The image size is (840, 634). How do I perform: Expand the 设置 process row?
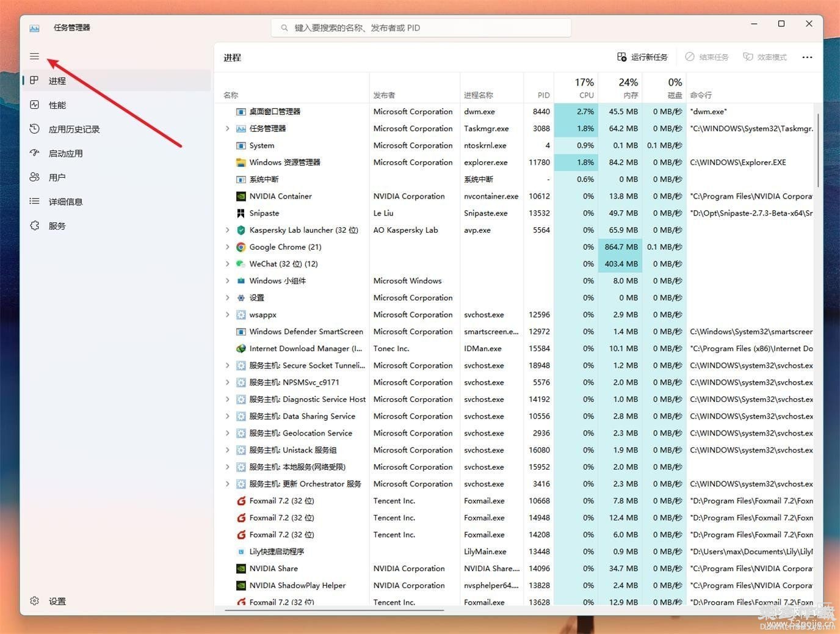[227, 297]
